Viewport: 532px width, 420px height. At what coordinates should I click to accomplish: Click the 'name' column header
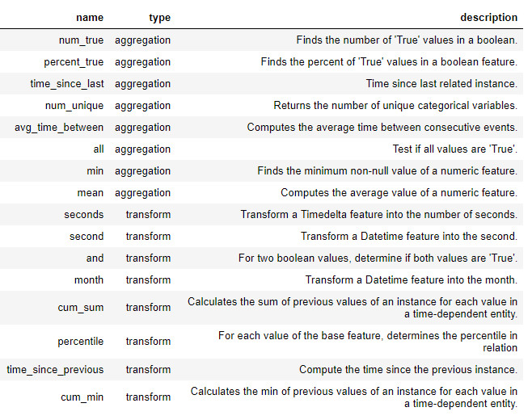pos(90,17)
